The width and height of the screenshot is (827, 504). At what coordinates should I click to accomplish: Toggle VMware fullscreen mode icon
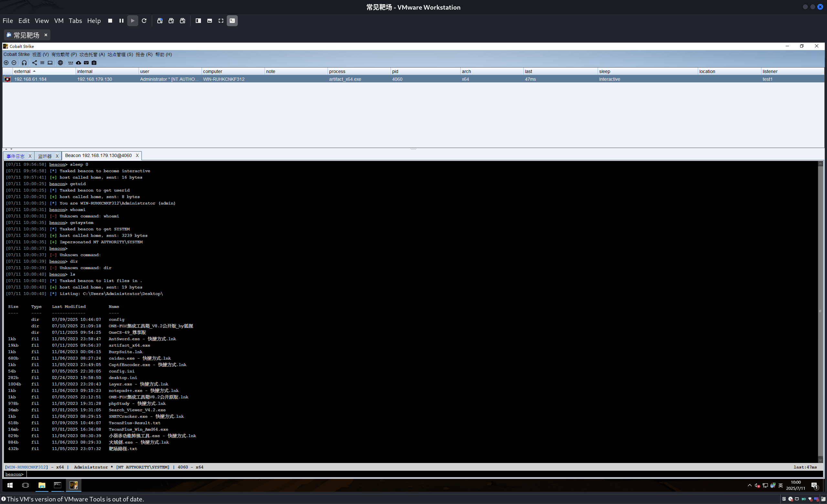pos(221,21)
